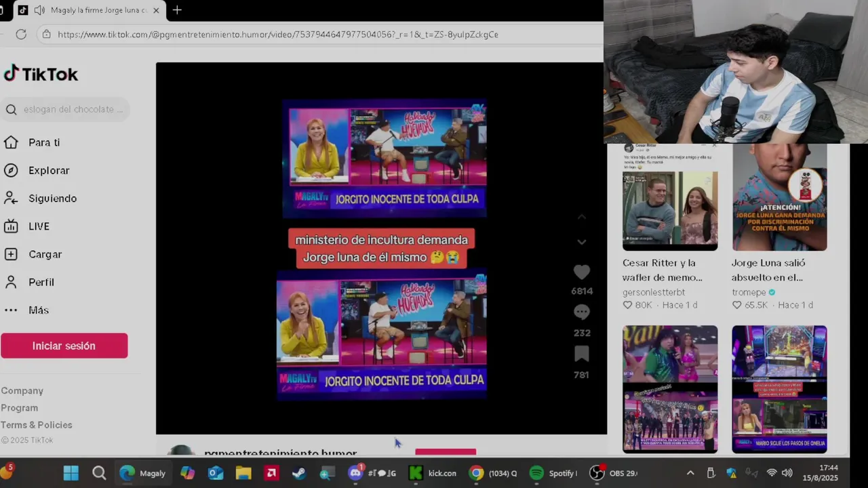View site information lock icon
Image resolution: width=868 pixels, height=488 pixels.
tap(46, 34)
